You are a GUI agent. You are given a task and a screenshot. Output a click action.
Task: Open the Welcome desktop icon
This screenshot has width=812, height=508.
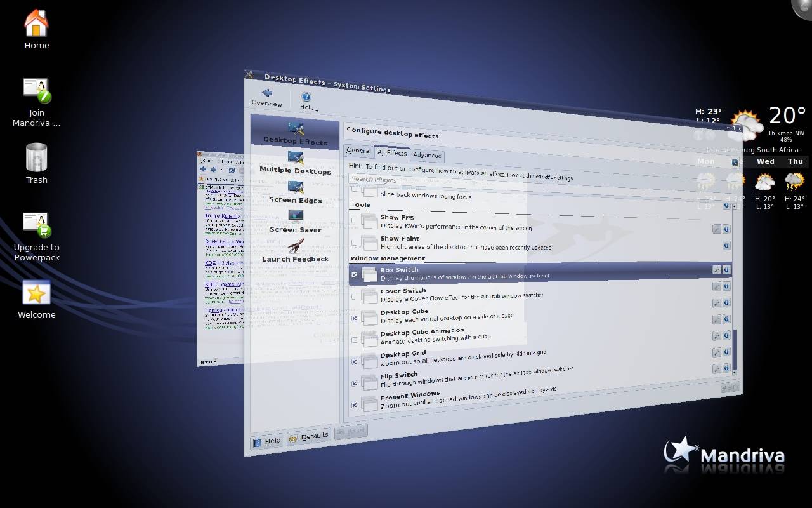(36, 300)
